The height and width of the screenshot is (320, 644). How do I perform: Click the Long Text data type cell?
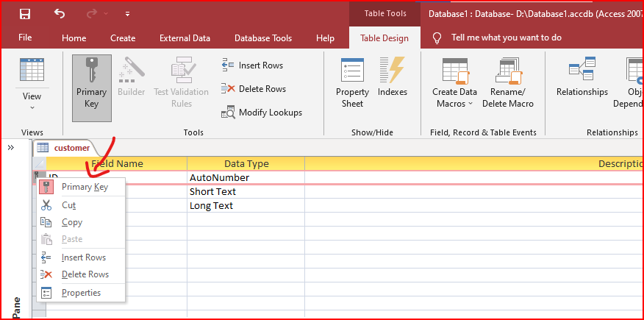pyautogui.click(x=246, y=206)
